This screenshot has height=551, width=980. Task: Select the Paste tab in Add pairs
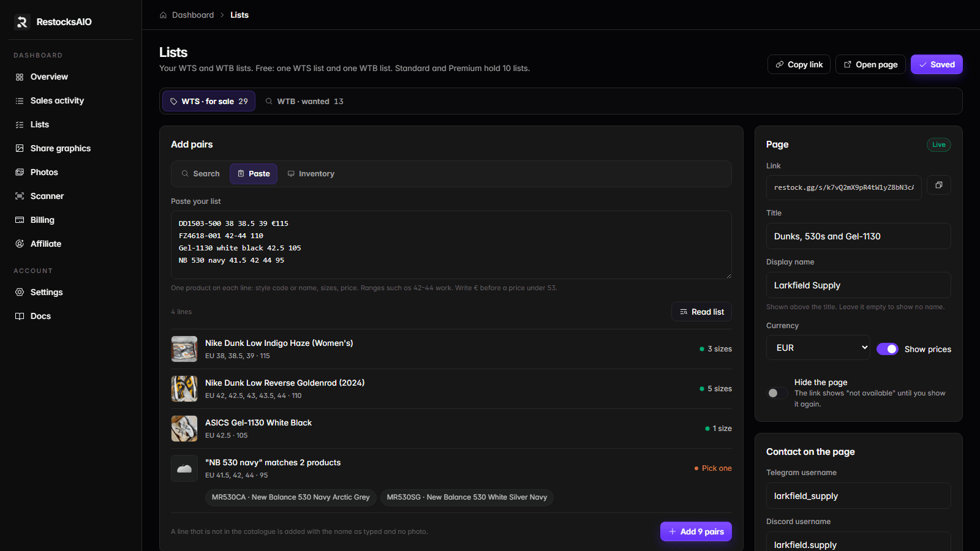coord(254,174)
